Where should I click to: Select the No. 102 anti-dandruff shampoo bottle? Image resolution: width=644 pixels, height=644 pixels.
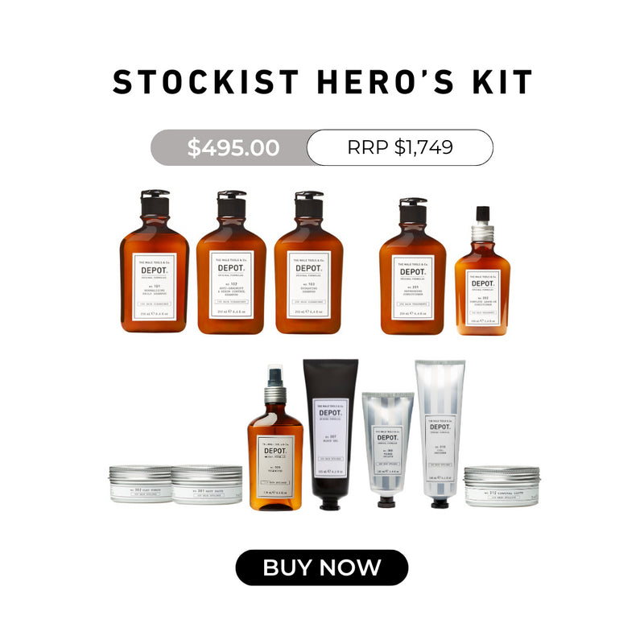coord(231,262)
